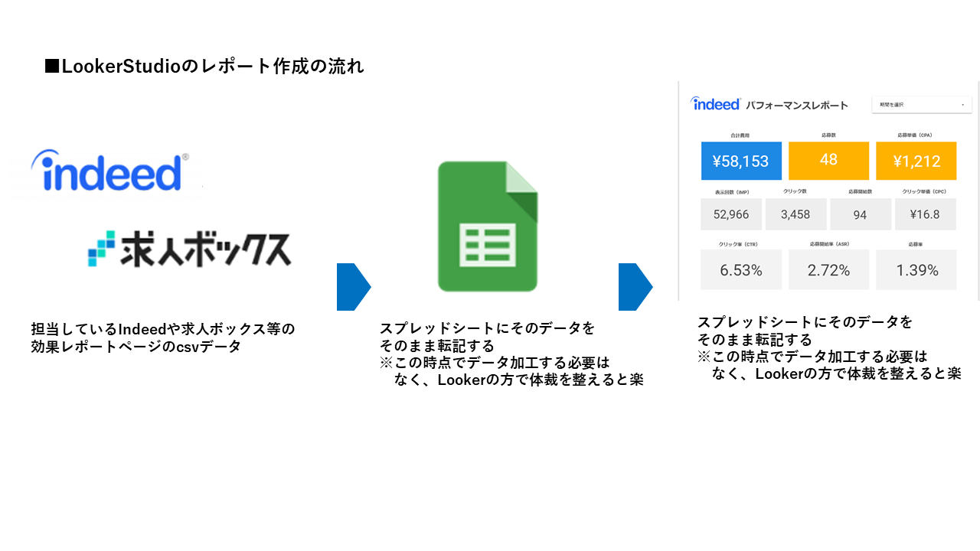Click the 効果レポートページのcsvデータ caption line
980x551 pixels.
coord(136,347)
